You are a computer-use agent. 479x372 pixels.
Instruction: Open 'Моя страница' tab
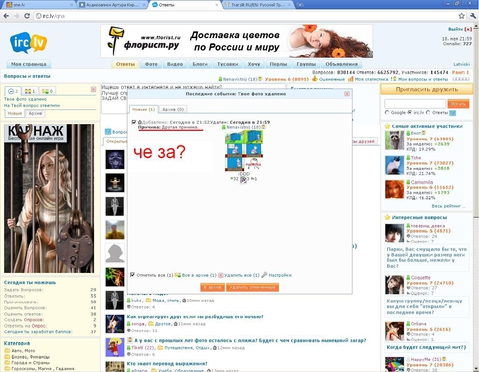click(29, 64)
